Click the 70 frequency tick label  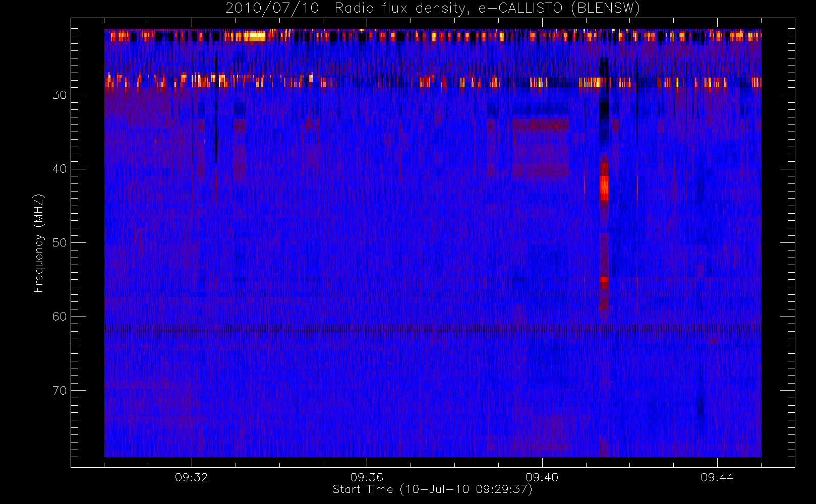point(60,391)
